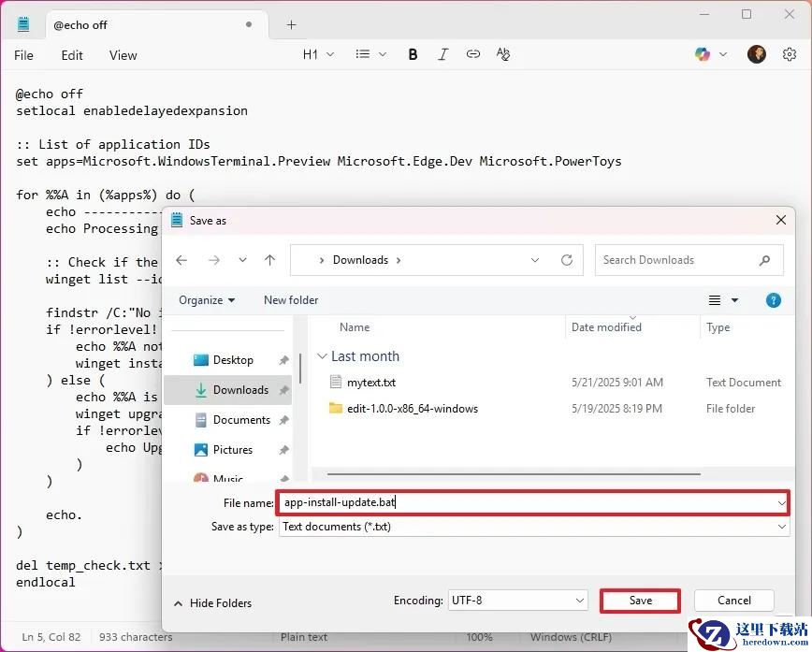
Task: Refresh the Downloads folder view
Action: pos(567,260)
